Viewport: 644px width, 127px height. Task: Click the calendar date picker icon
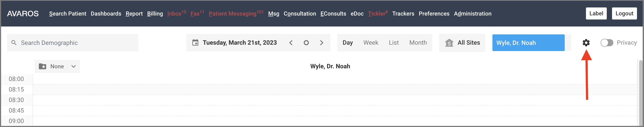(x=195, y=42)
